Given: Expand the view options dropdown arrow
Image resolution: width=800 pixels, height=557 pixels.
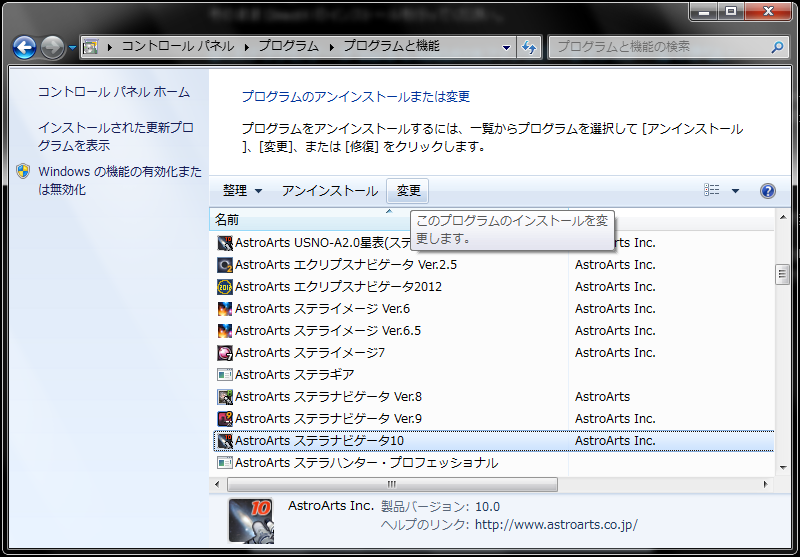Looking at the screenshot, I should [735, 191].
